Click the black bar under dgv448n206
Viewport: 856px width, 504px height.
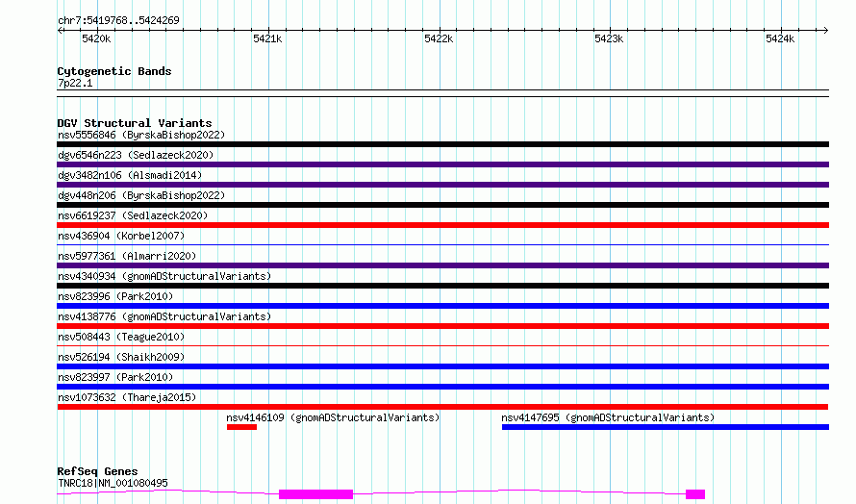[x=442, y=205]
